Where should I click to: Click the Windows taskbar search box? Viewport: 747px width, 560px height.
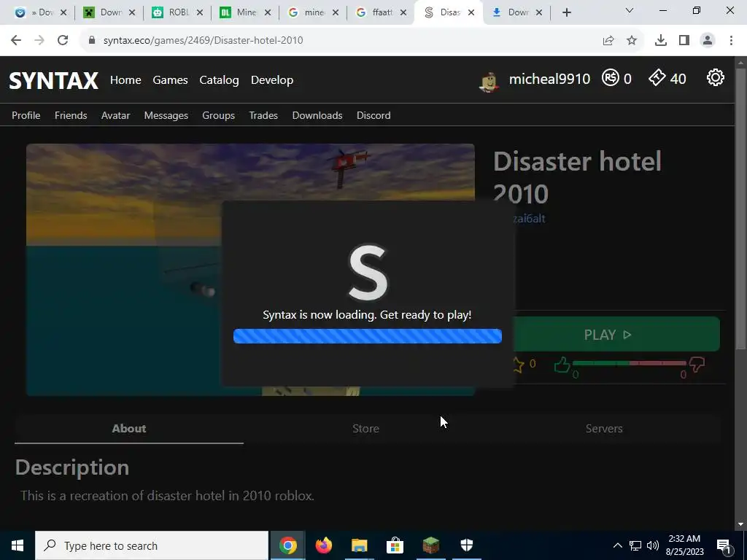coord(152,545)
